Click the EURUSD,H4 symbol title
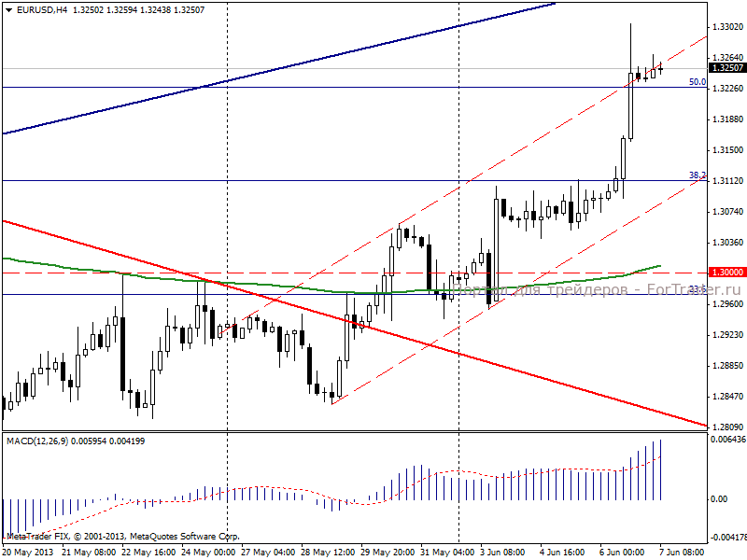Screen dimensions: 747x560 [42, 10]
